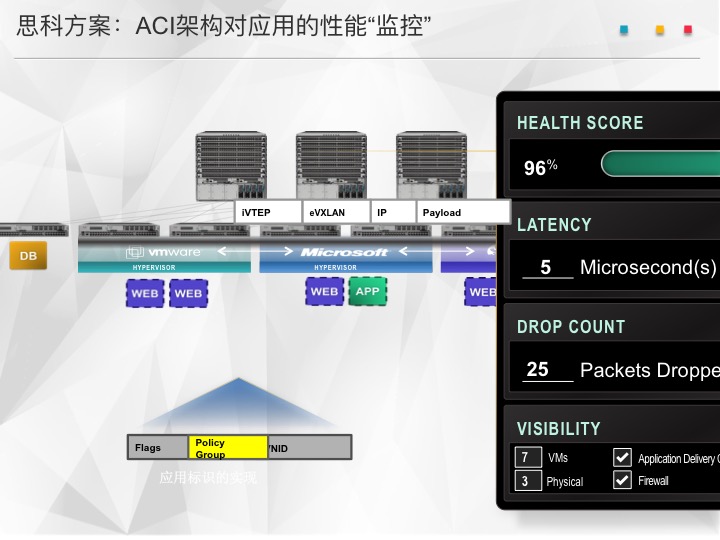Click the WEB block beside APP
The height and width of the screenshot is (540, 720).
click(324, 292)
